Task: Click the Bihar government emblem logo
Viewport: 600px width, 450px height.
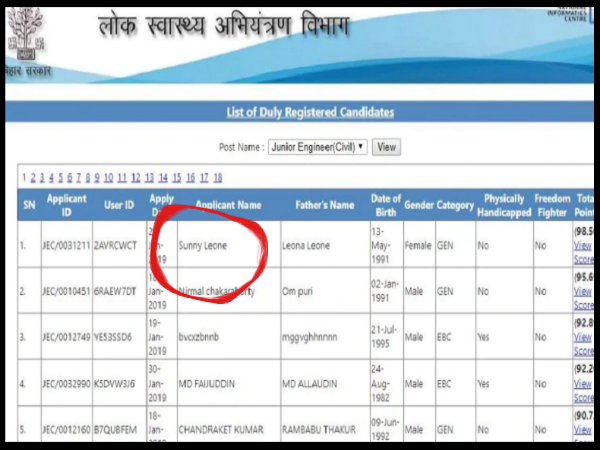Action: click(26, 34)
